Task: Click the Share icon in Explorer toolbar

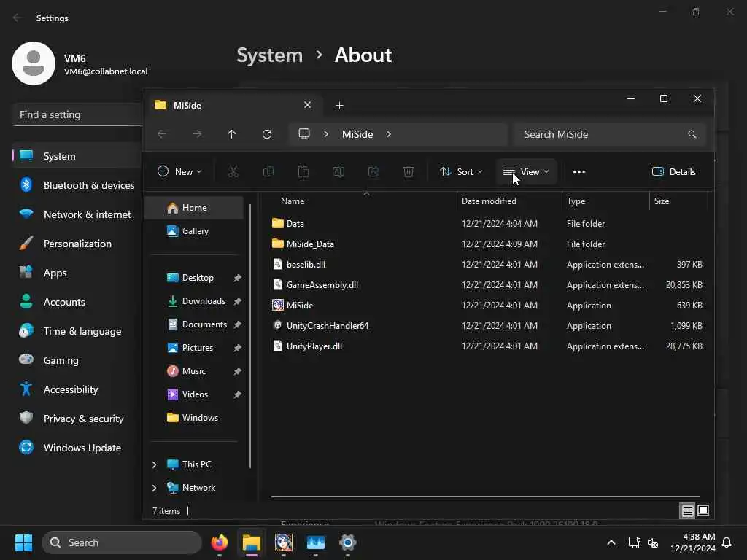Action: [373, 172]
